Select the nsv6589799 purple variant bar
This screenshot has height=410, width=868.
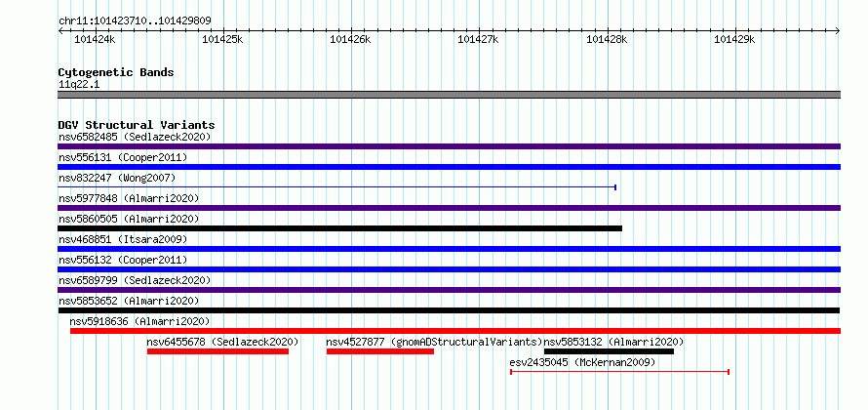pyautogui.click(x=449, y=290)
